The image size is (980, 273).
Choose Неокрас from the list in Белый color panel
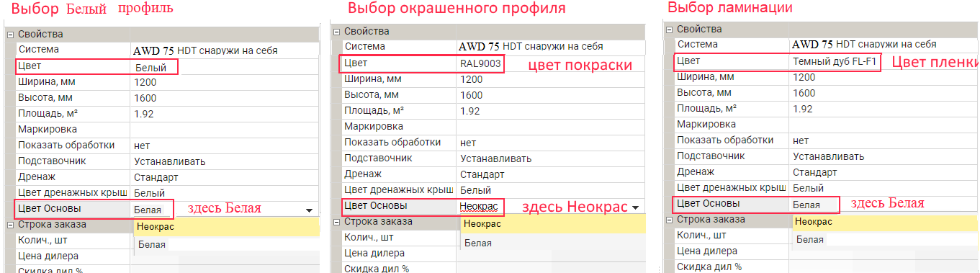coord(226,227)
